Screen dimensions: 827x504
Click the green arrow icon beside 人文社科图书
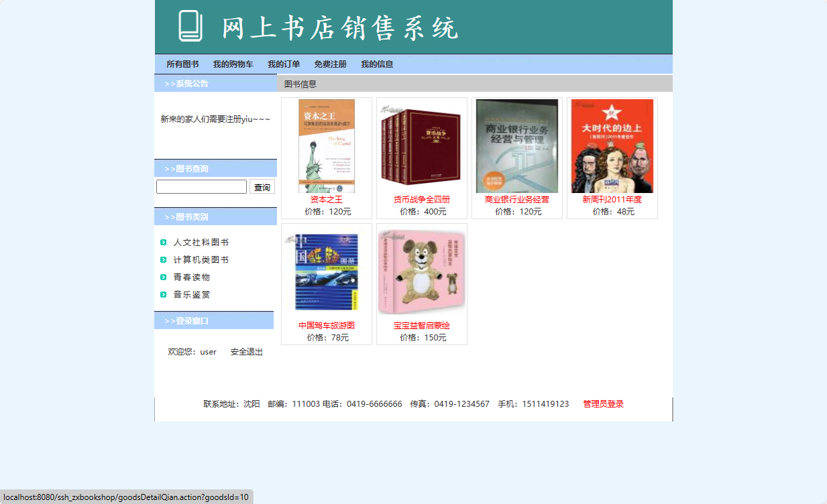(x=162, y=242)
